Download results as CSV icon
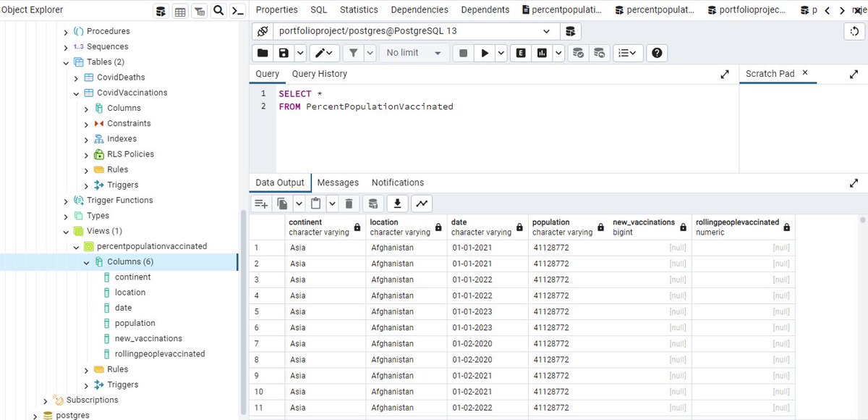 pyautogui.click(x=397, y=204)
